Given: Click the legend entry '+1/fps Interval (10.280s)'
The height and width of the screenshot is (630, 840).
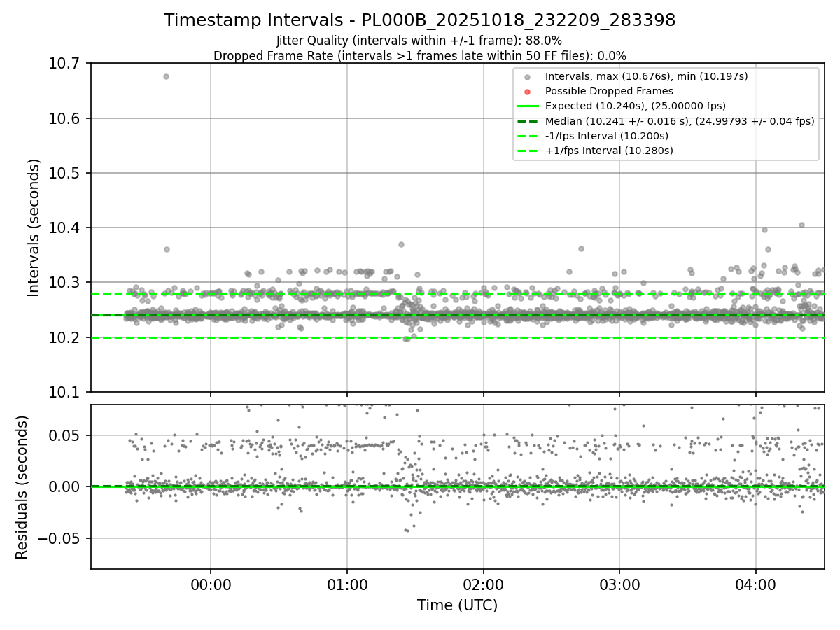Looking at the screenshot, I should click(609, 150).
